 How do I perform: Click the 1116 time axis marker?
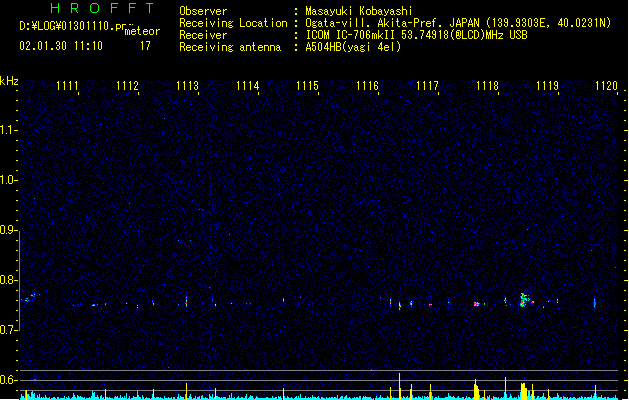367,86
